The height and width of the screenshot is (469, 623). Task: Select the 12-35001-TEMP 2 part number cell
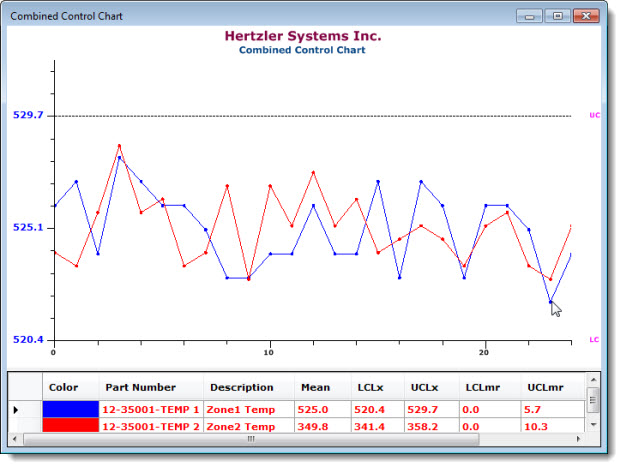[x=151, y=426]
